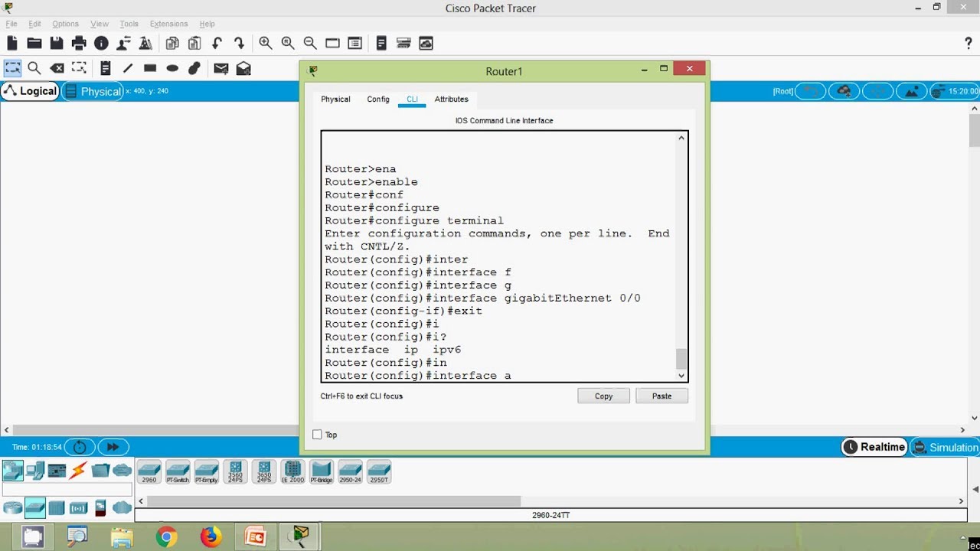This screenshot has width=980, height=551.
Task: Open the Edit menu
Action: point(35,24)
